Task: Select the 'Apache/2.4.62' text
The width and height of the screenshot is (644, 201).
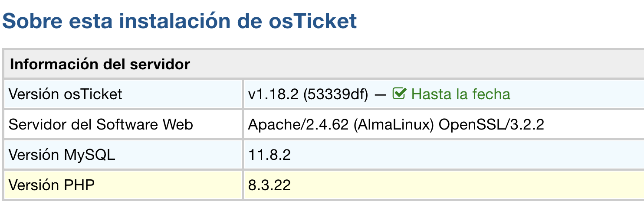Action: click(x=298, y=125)
